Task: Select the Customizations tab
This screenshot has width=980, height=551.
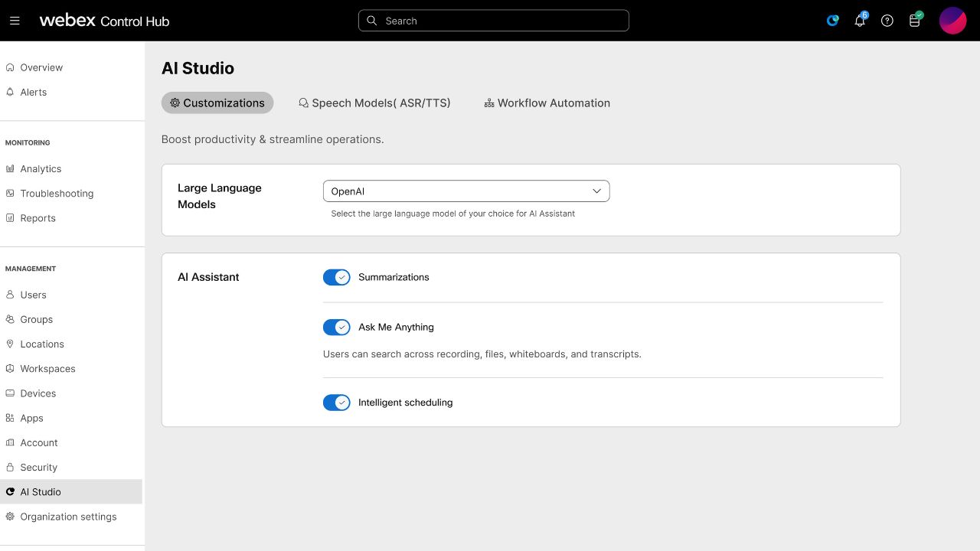Action: 217,103
